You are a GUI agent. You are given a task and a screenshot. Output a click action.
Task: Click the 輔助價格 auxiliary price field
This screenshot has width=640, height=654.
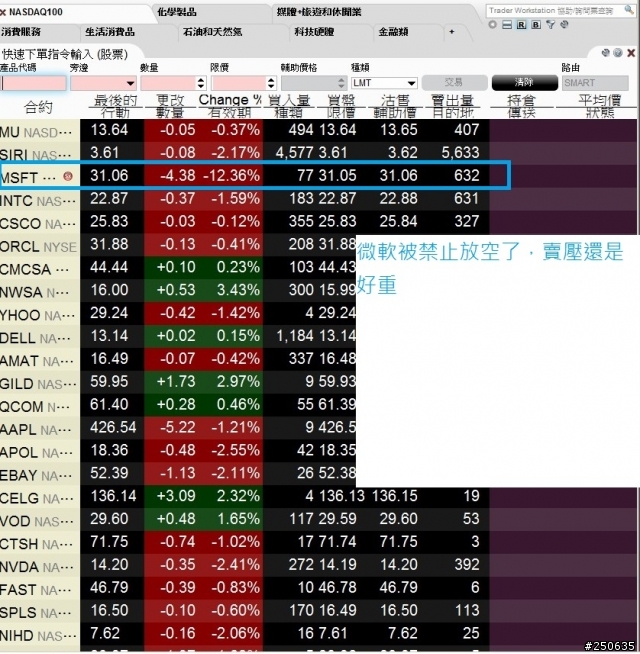(309, 83)
